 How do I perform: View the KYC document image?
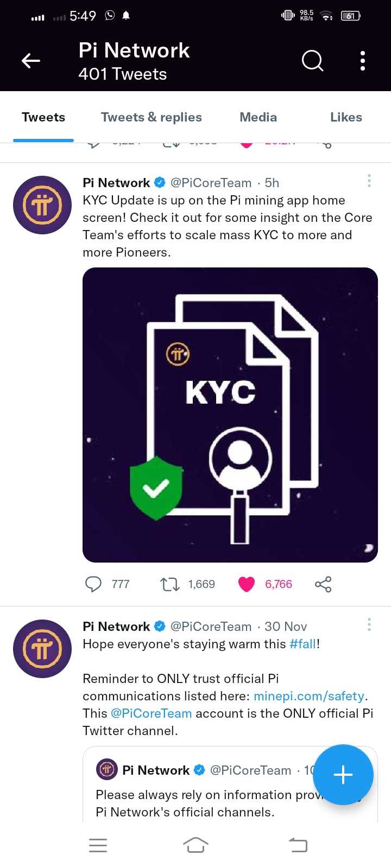pyautogui.click(x=230, y=415)
